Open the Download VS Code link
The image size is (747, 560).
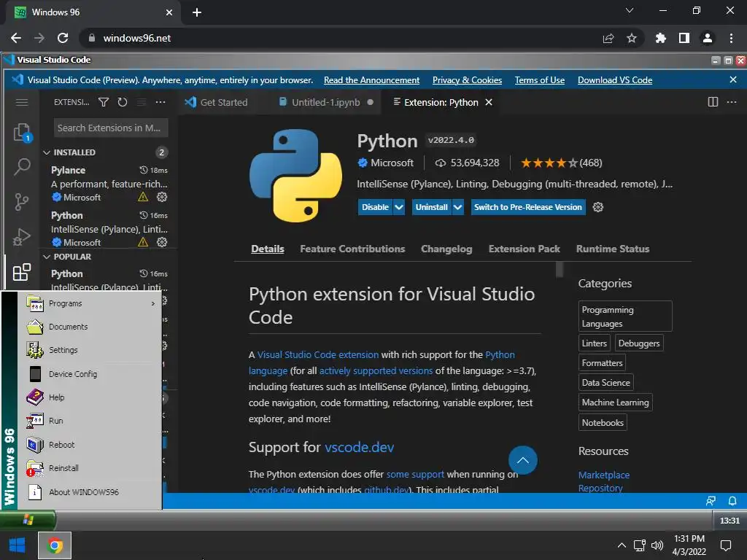[x=615, y=80]
